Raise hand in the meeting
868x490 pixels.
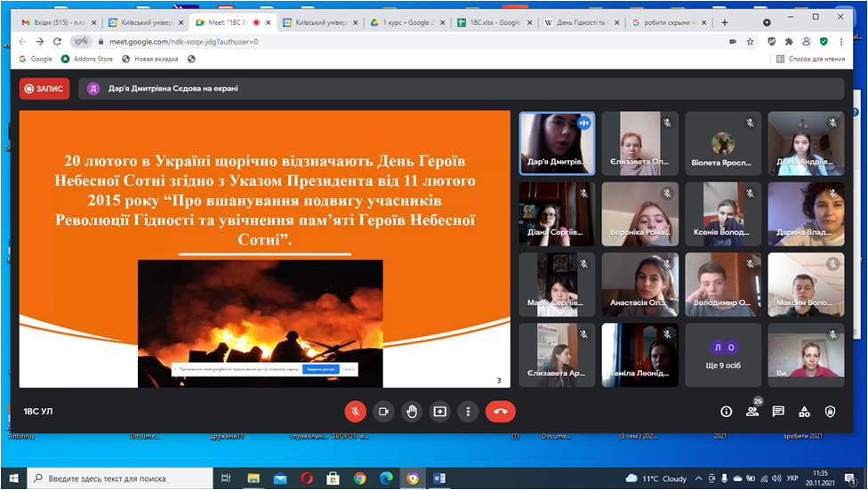click(412, 411)
